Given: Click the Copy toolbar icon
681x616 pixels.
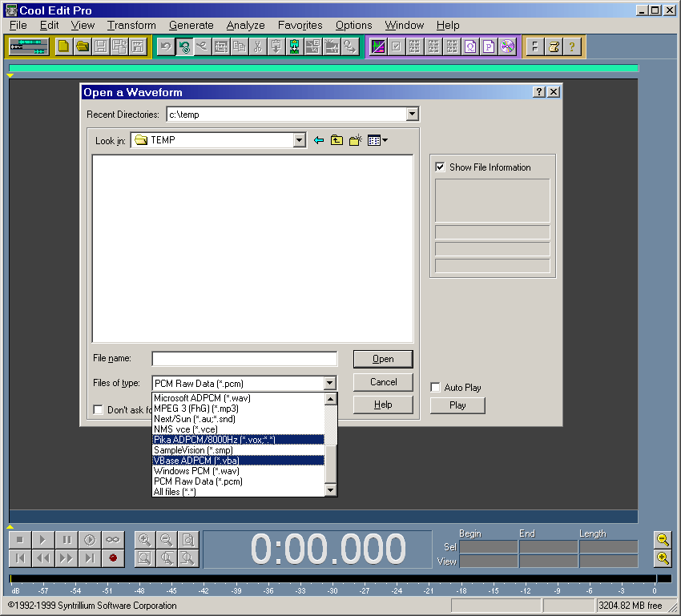Looking at the screenshot, I should pyautogui.click(x=240, y=46).
